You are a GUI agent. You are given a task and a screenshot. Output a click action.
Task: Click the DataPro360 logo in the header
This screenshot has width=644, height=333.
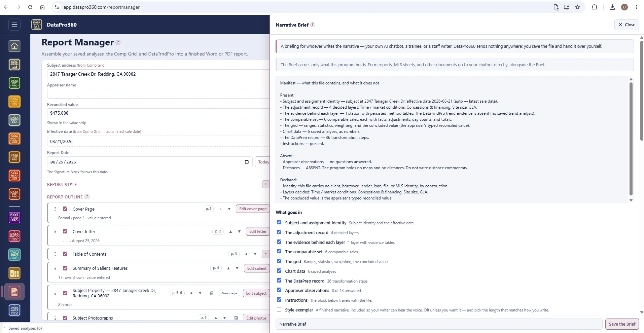click(x=37, y=25)
